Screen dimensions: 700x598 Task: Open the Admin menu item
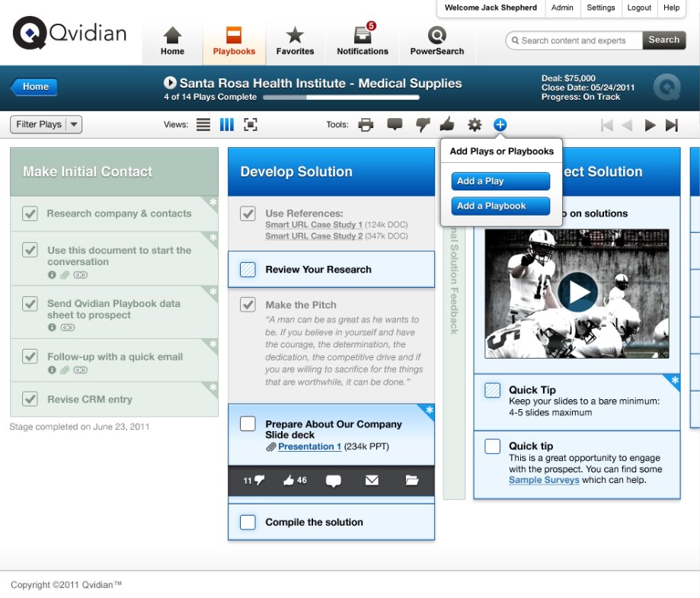tap(562, 8)
